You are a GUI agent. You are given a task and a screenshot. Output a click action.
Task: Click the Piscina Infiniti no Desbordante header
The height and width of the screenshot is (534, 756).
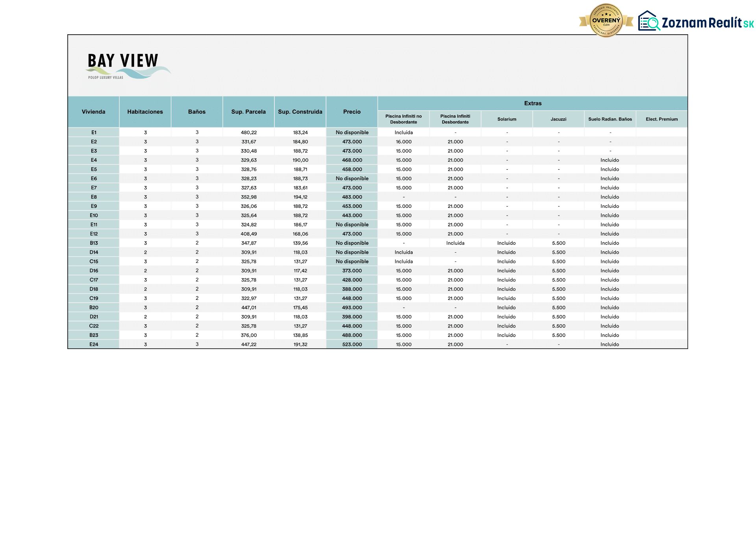point(404,119)
